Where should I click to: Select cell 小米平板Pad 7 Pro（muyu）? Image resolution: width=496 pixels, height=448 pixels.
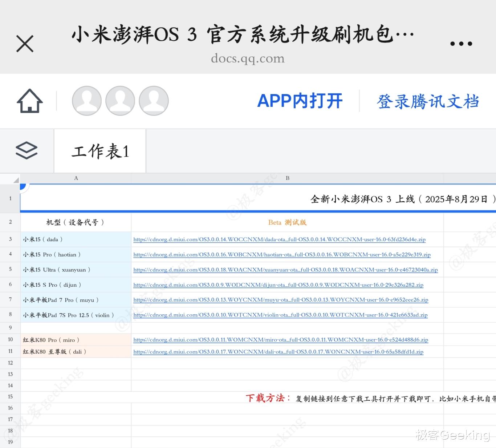click(76, 300)
